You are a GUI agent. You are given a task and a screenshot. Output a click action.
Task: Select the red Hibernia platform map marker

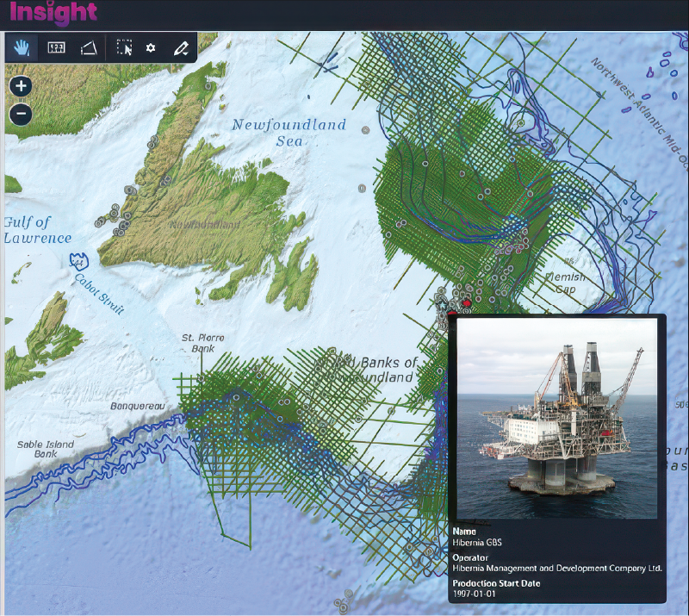tap(466, 303)
